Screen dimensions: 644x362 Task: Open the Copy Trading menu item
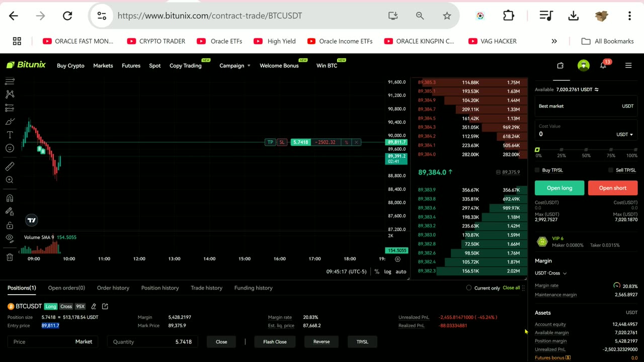[x=185, y=66]
